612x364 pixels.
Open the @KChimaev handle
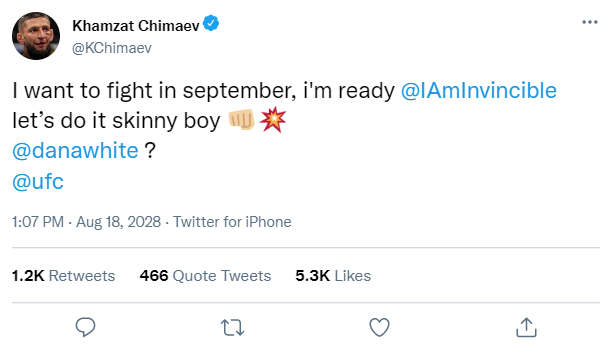click(112, 48)
